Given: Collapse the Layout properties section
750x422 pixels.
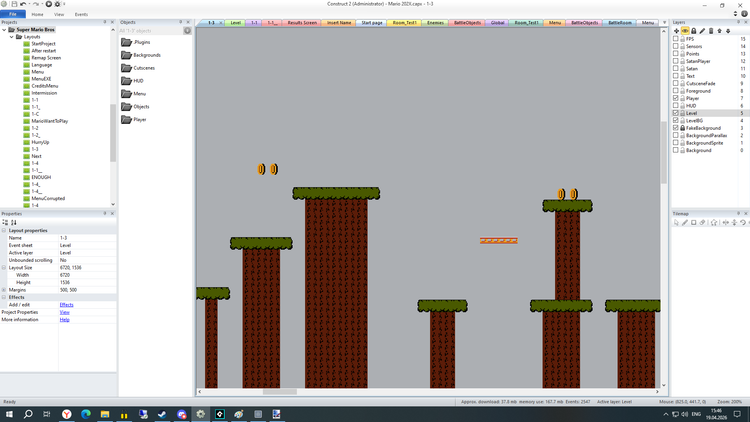Looking at the screenshot, I should pyautogui.click(x=4, y=231).
